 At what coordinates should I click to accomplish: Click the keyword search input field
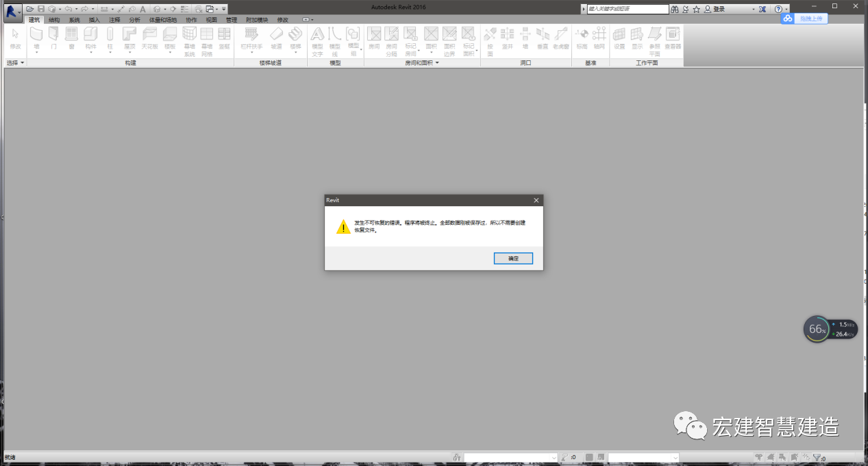(628, 9)
